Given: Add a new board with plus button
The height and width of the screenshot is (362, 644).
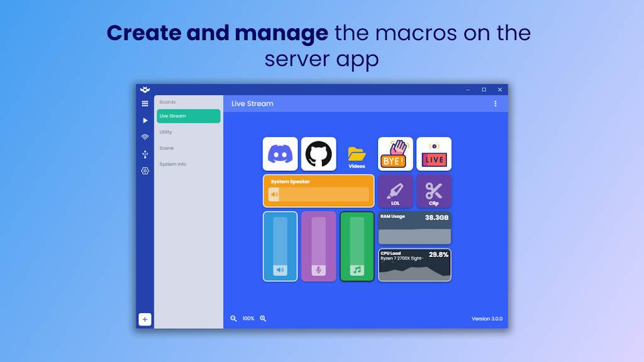Looking at the screenshot, I should click(x=145, y=319).
